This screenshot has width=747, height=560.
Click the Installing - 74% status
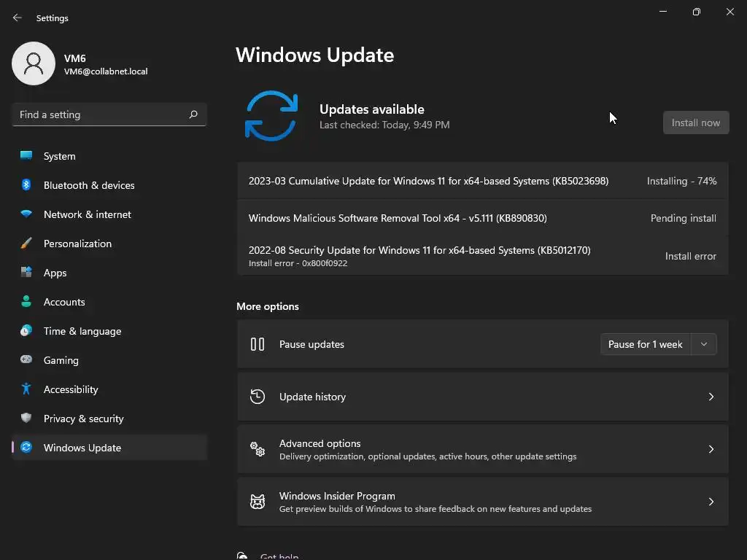click(682, 181)
